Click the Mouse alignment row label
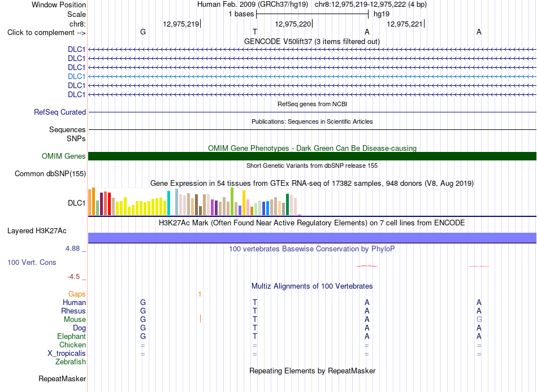Viewport: 537px width, 392px height. point(75,320)
